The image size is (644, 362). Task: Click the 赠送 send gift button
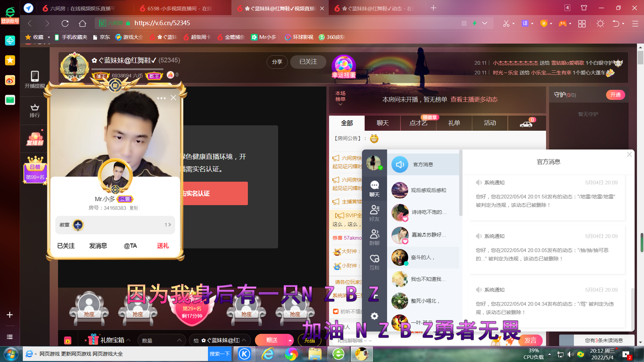(x=272, y=340)
